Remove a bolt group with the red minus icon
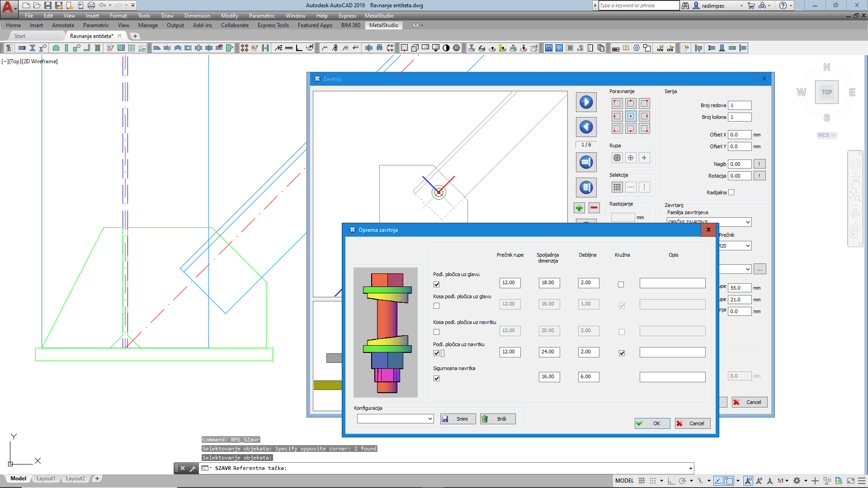Screen dimensions: 868x488 click(x=594, y=208)
